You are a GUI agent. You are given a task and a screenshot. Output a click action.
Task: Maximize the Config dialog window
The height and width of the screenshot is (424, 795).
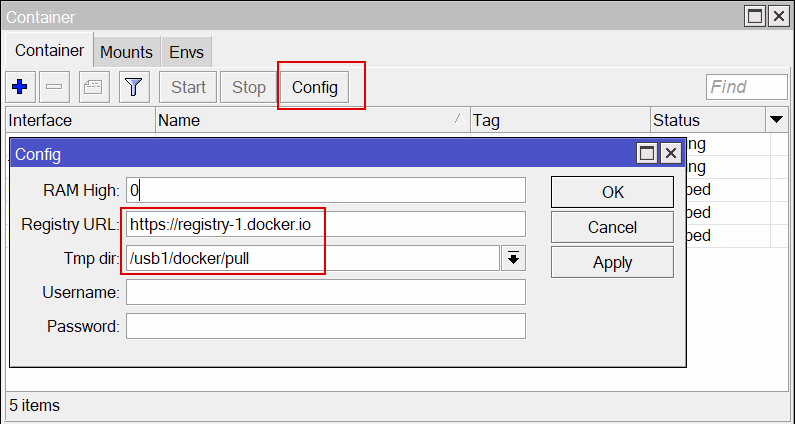click(x=647, y=154)
